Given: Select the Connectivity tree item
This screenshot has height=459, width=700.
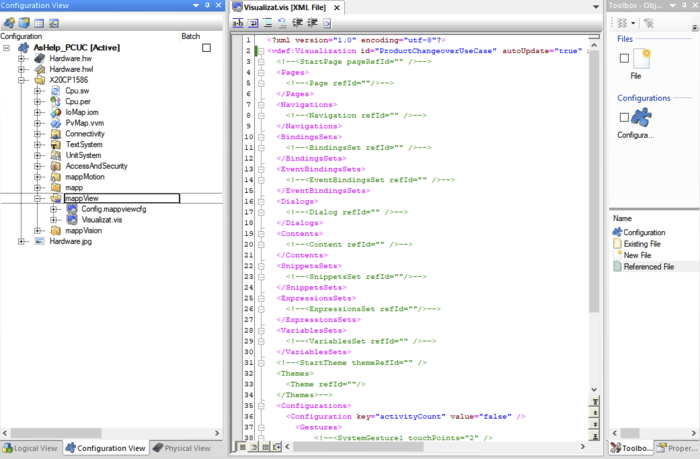Looking at the screenshot, I should point(85,134).
